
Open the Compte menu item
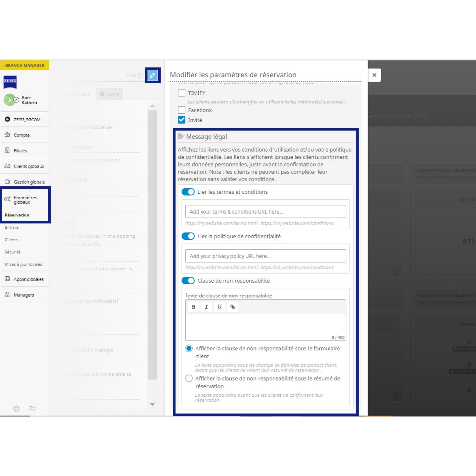[x=25, y=135]
